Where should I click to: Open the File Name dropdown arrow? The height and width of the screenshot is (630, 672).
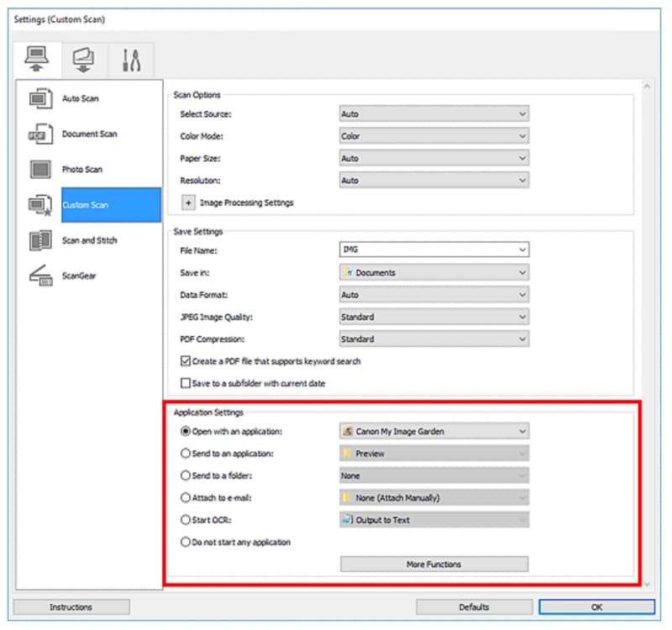click(x=522, y=249)
